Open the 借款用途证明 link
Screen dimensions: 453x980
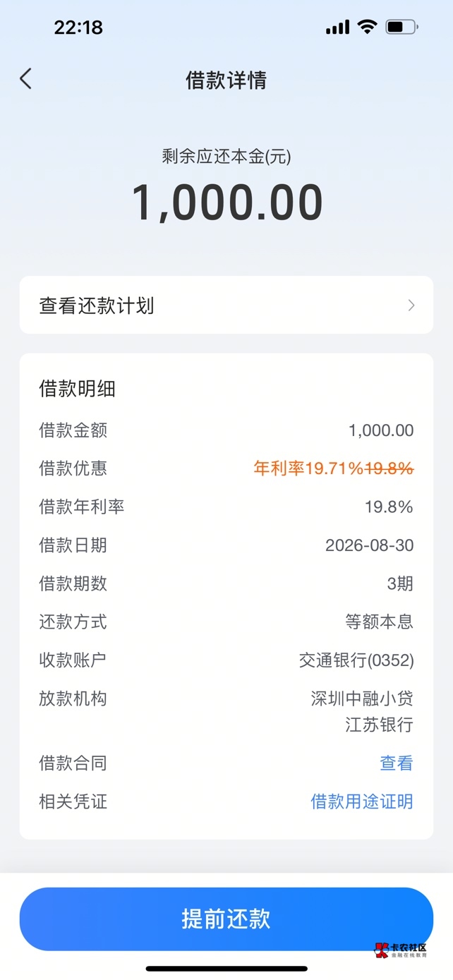point(362,801)
